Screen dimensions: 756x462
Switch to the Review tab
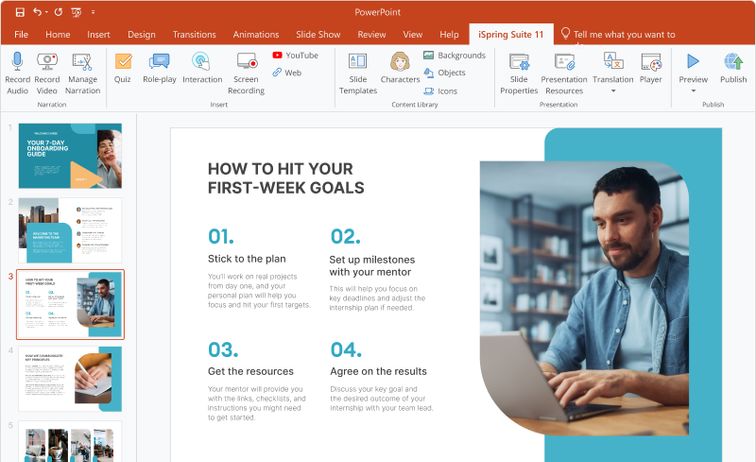[372, 34]
